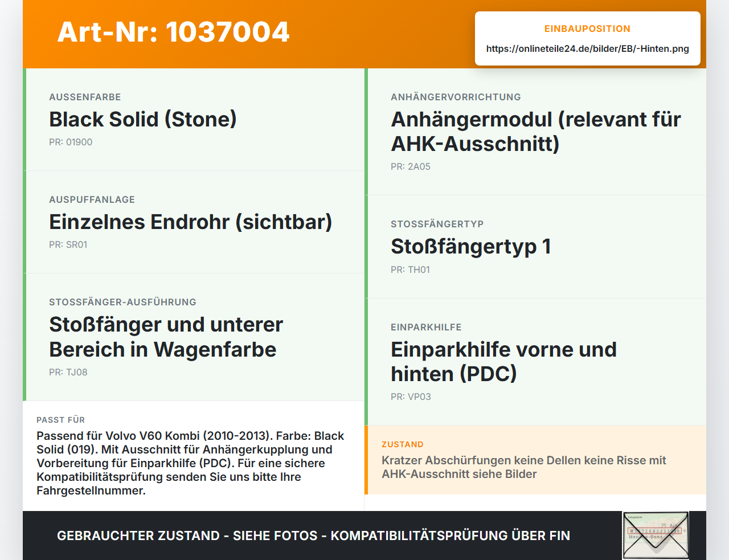Image resolution: width=729 pixels, height=560 pixels.
Task: Click the Passt für Volvo V60 description
Action: point(190,463)
